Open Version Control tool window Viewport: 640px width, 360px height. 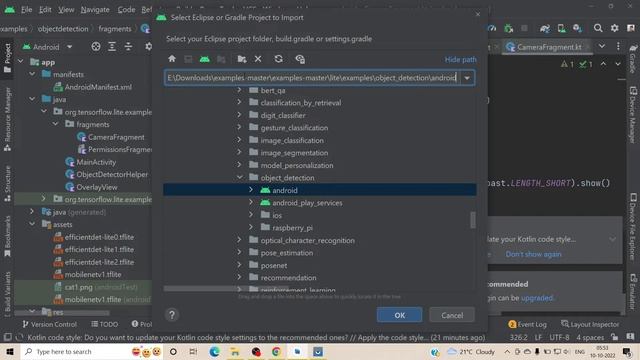tap(49, 324)
